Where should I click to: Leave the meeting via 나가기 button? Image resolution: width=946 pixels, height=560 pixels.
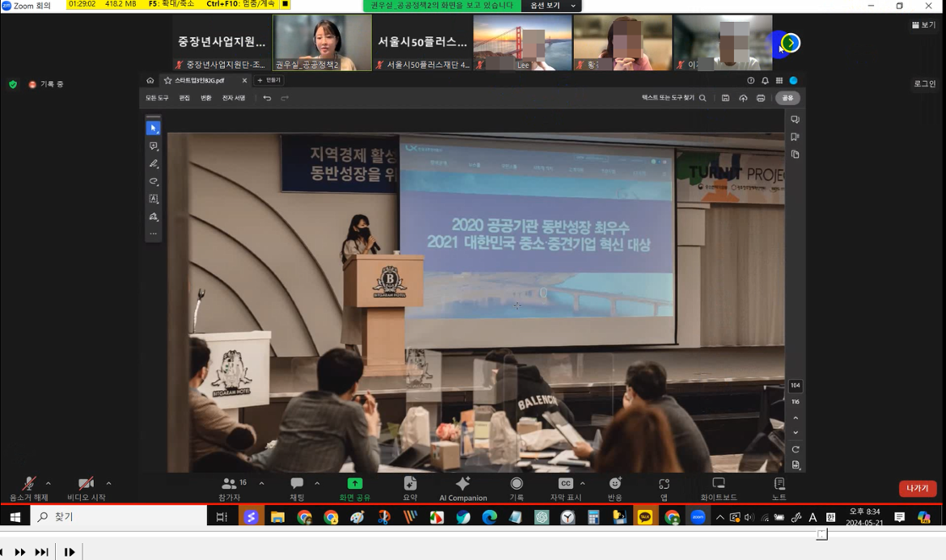pyautogui.click(x=918, y=489)
